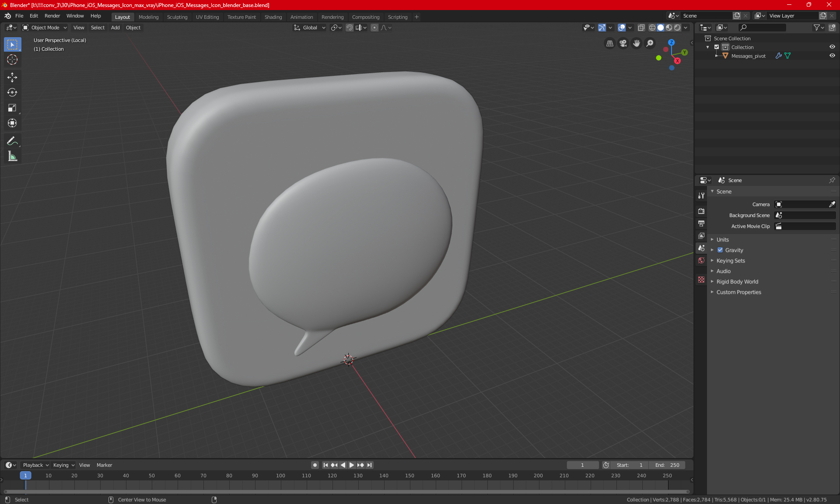Switch to Modeling workspace tab
Viewport: 840px width, 504px height.
(x=148, y=17)
